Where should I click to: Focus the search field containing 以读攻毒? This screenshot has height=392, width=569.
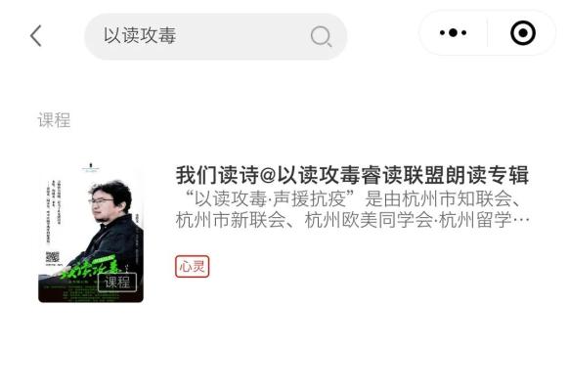click(x=215, y=36)
